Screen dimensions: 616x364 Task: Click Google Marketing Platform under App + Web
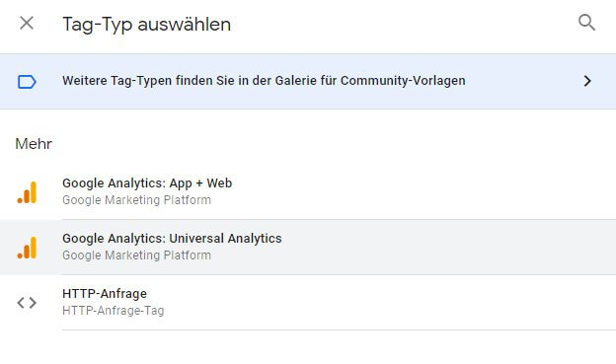click(x=136, y=200)
